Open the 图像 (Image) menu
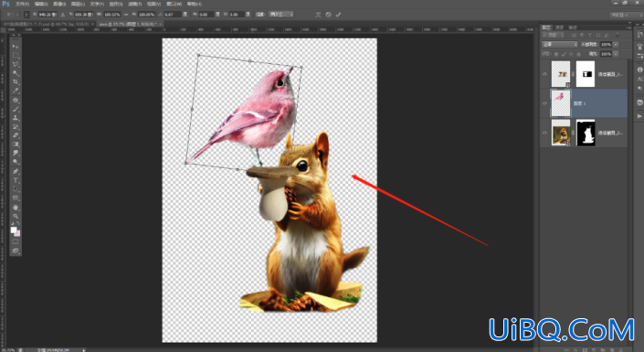 (x=59, y=4)
